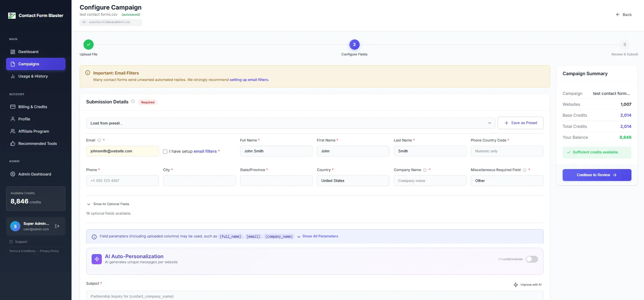Click the {company_name} parameter tag
The width and height of the screenshot is (644, 300).
coord(279,237)
